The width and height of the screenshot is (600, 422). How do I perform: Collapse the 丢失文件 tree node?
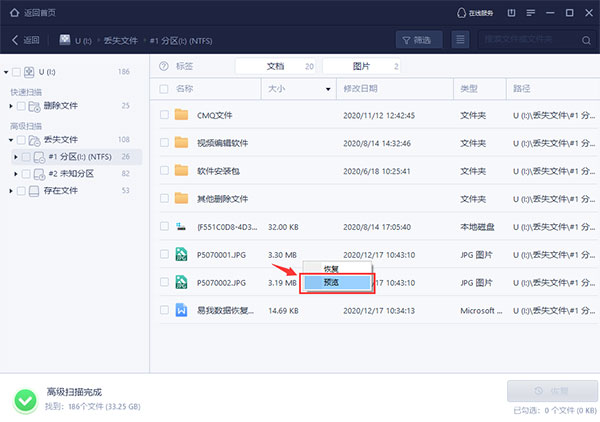6,139
